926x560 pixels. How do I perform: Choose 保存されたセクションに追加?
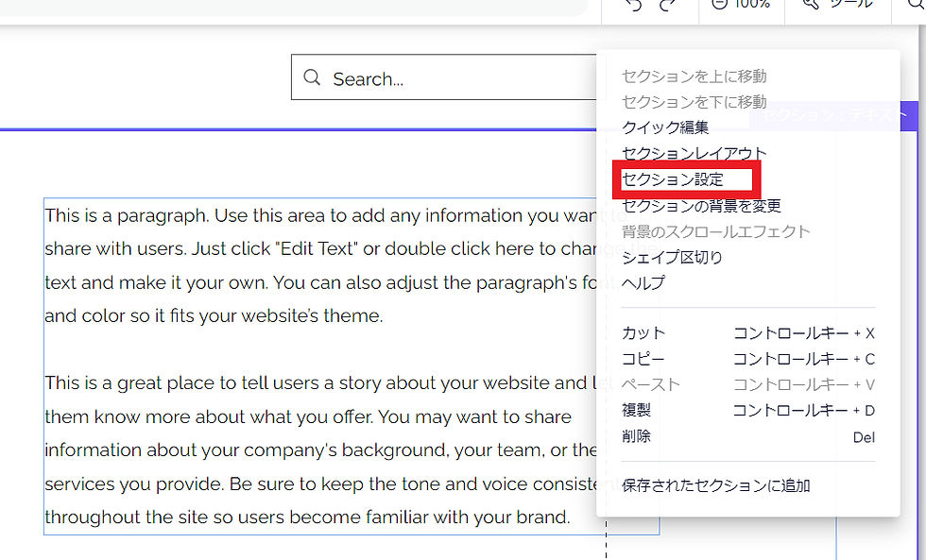pos(716,485)
